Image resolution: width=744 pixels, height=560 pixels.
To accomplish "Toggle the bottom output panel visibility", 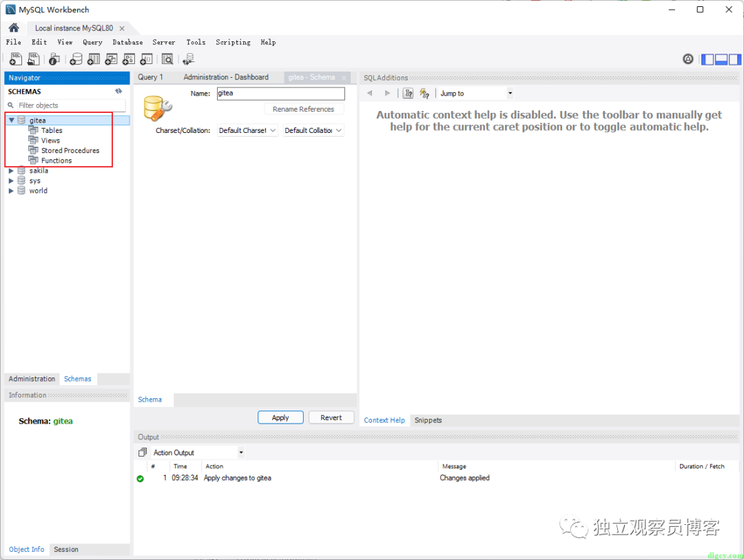I will coord(721,59).
